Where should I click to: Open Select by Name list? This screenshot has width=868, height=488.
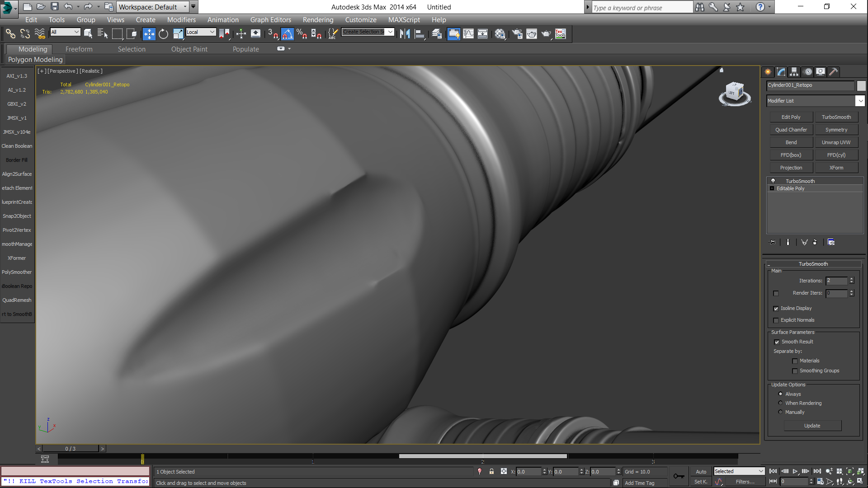[x=103, y=34]
